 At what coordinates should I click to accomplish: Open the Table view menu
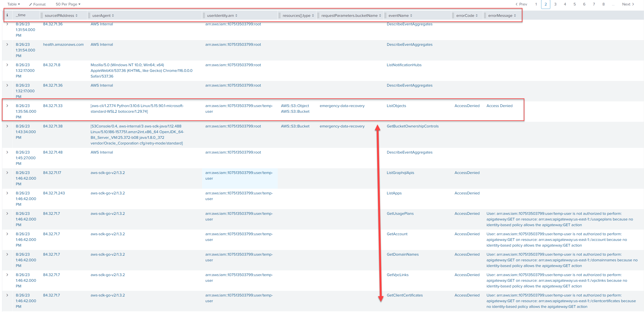13,4
